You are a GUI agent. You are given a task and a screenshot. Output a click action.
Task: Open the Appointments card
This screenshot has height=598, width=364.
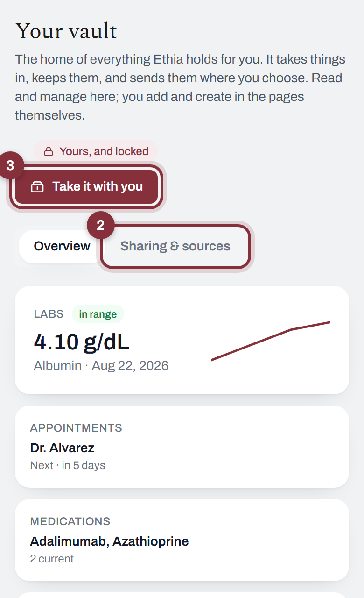coord(182,447)
